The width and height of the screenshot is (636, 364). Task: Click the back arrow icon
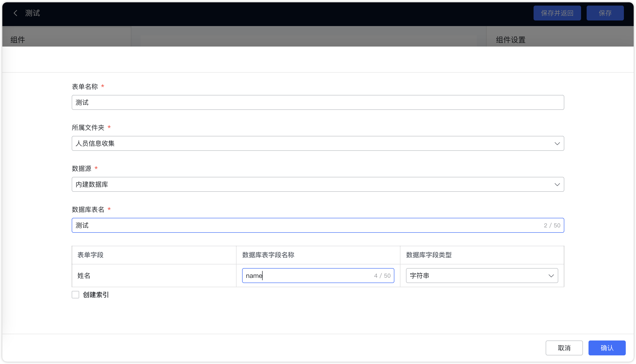tap(16, 13)
